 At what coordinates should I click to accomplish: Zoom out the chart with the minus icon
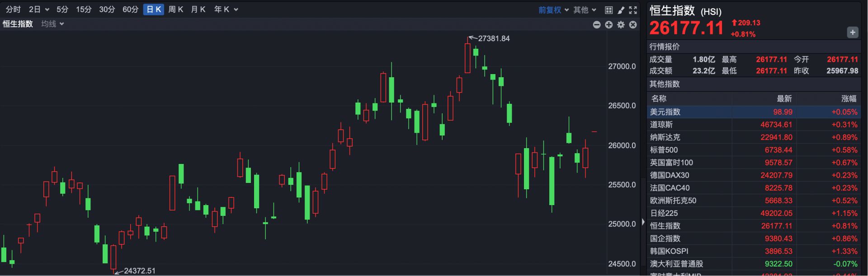click(x=597, y=24)
